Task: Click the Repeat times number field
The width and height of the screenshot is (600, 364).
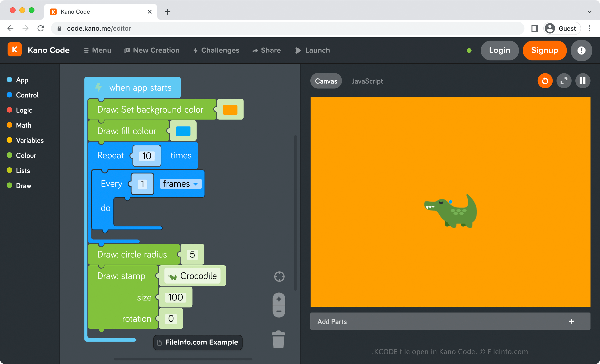Action: (x=147, y=156)
